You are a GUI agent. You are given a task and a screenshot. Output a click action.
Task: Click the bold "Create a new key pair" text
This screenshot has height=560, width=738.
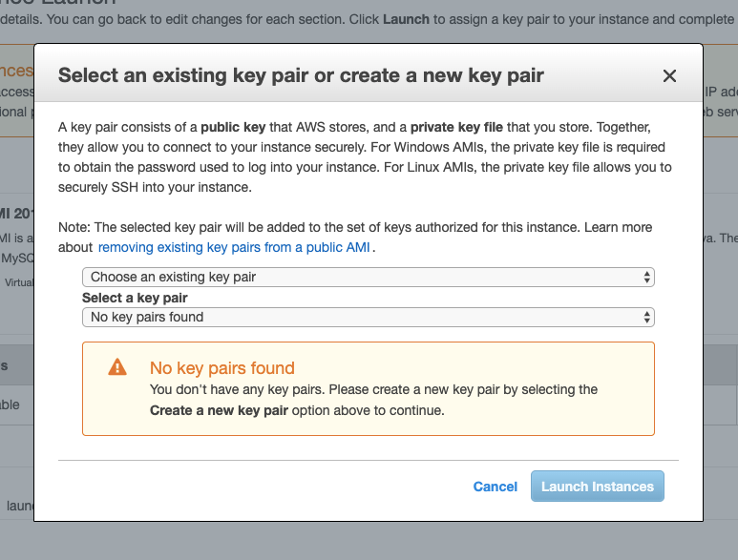[219, 410]
